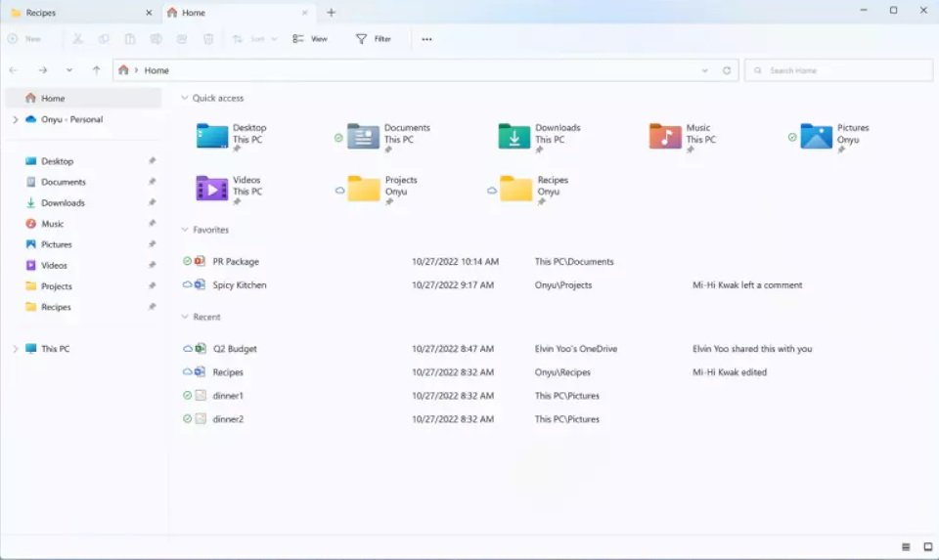Select the dinner1 image file
The height and width of the screenshot is (560, 939).
(x=228, y=395)
